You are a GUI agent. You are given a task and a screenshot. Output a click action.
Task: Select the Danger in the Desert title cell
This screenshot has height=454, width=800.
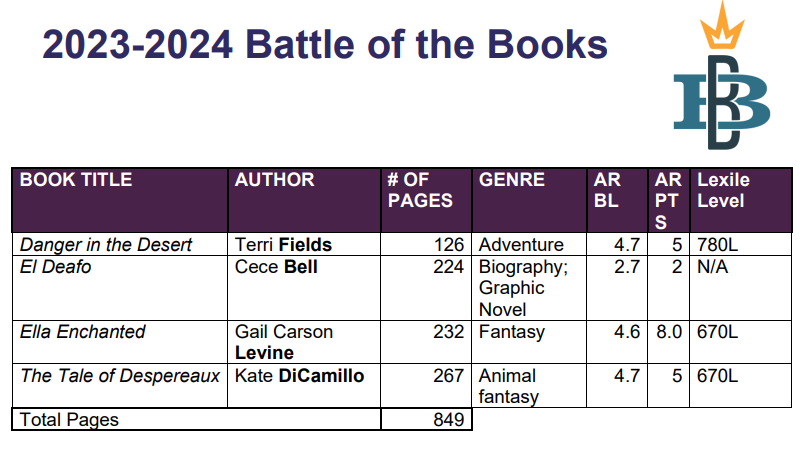click(120, 244)
